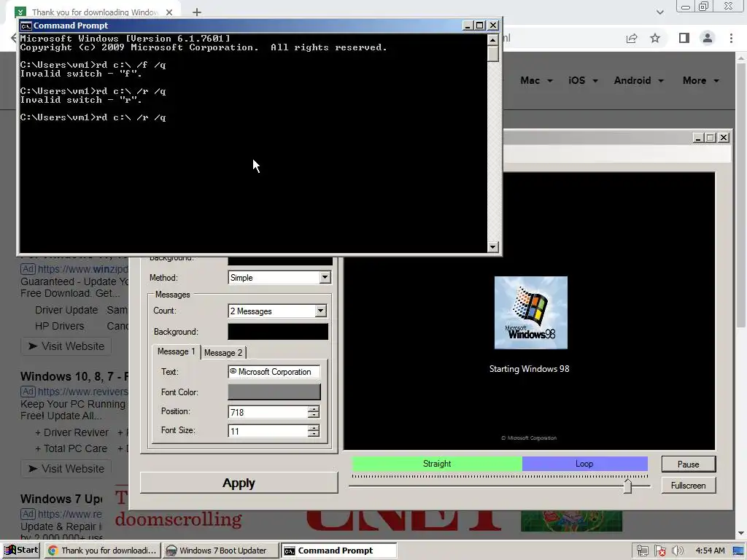Pause the boot animation preview
747x560 pixels.
tap(688, 464)
